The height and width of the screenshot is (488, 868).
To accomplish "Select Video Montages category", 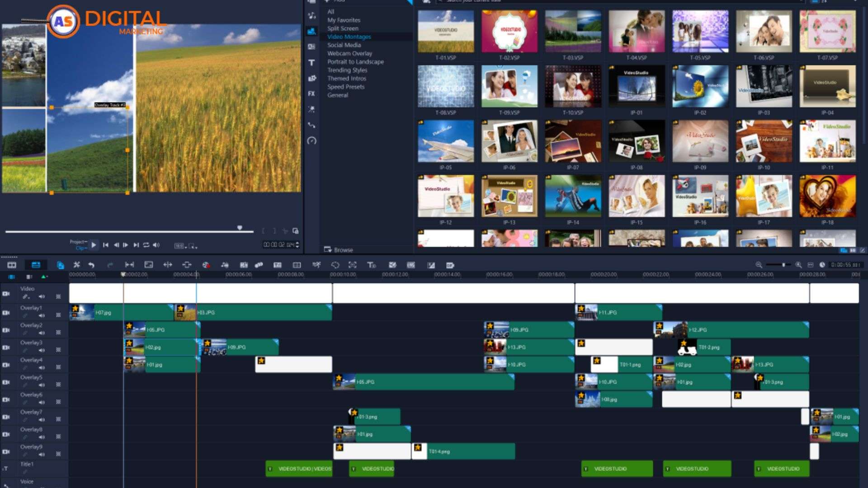I will (349, 37).
